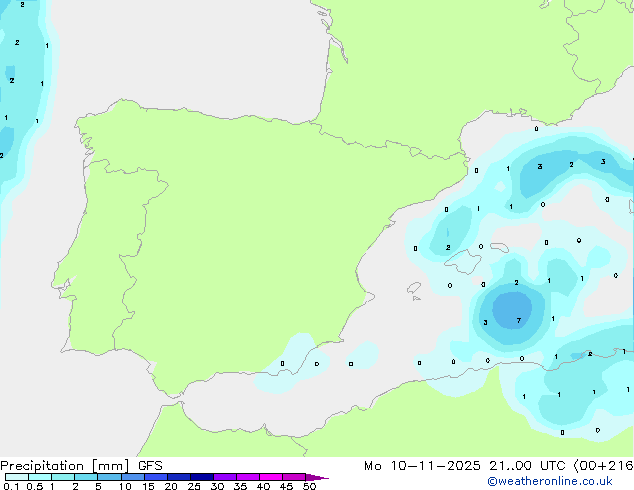This screenshot has height=490, width=634.
Task: Click the legend label '0.1'
Action: [10, 486]
